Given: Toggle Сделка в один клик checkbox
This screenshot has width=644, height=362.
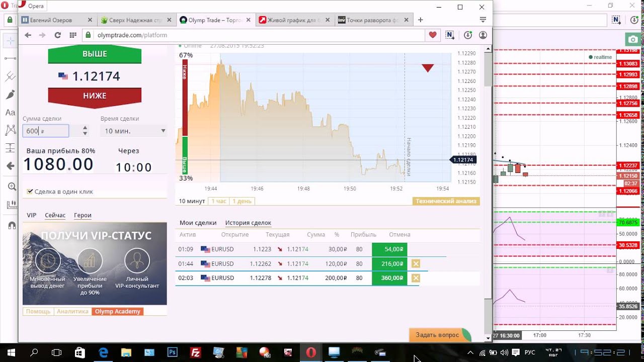Looking at the screenshot, I should [30, 192].
